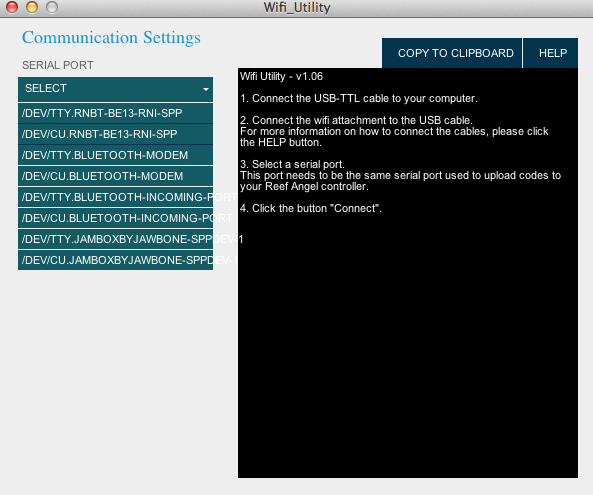
Task: Select /DEV/CU.BLUETOOTH-MODEM entry
Action: pos(115,176)
